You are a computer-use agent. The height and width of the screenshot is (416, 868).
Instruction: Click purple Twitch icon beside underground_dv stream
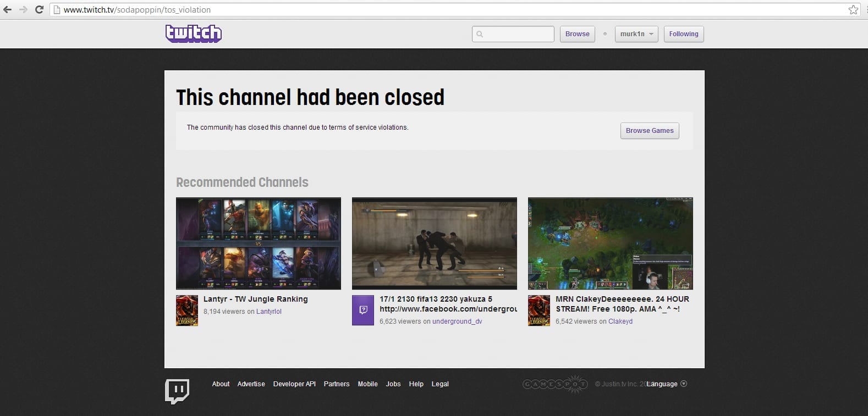tap(363, 310)
